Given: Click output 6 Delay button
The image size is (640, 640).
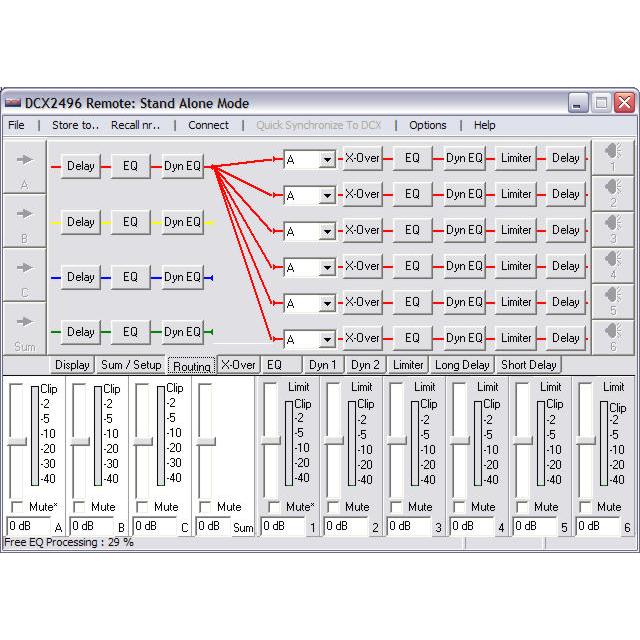Looking at the screenshot, I should point(565,338).
